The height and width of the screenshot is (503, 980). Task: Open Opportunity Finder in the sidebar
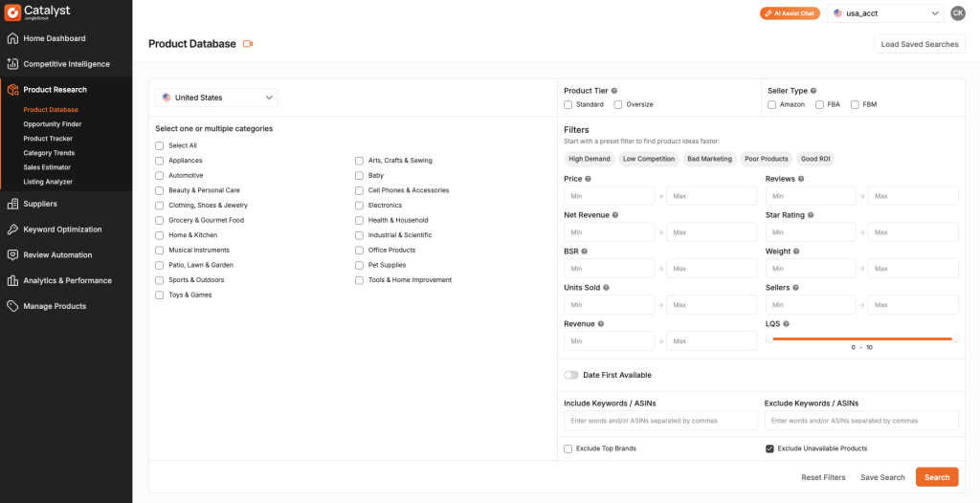pos(53,124)
